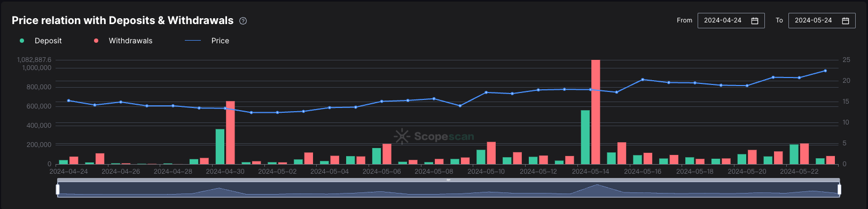868x209 pixels.
Task: Select the red withdrawal bar on 2024-05-10
Action: tap(491, 153)
